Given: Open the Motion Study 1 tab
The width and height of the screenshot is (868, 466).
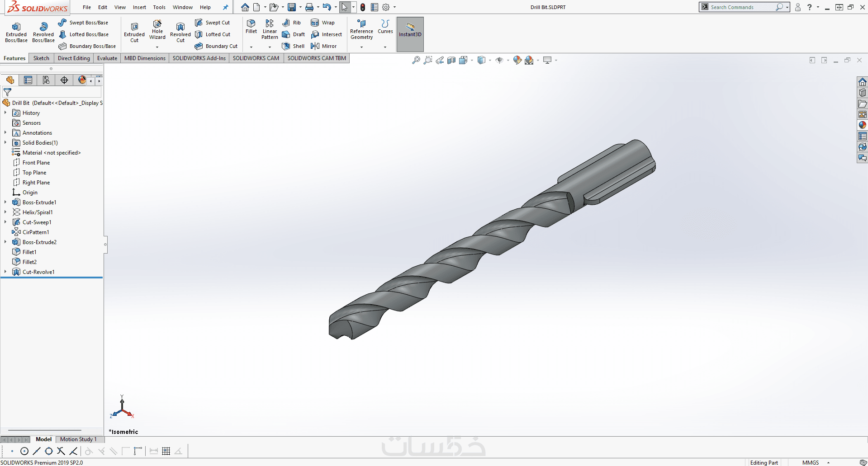Looking at the screenshot, I should [x=78, y=439].
